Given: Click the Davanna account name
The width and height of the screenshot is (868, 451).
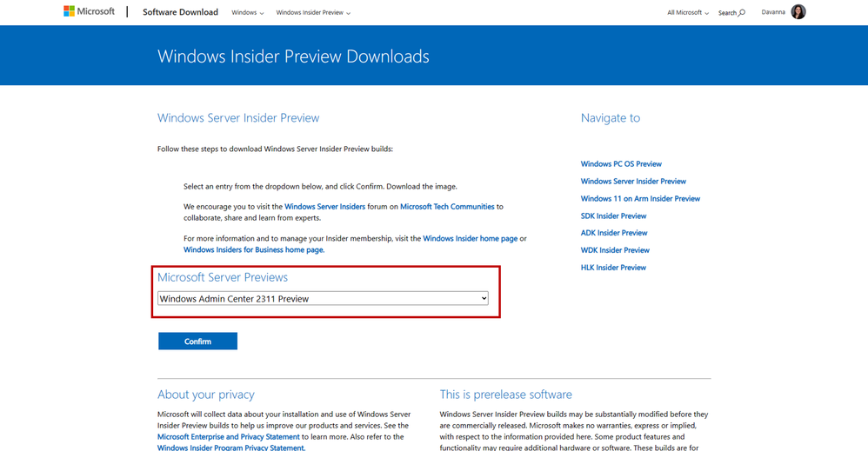Looking at the screenshot, I should tap(773, 12).
